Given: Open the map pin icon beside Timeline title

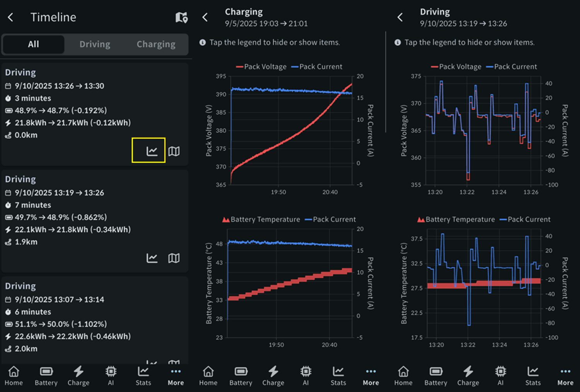Looking at the screenshot, I should (x=181, y=17).
